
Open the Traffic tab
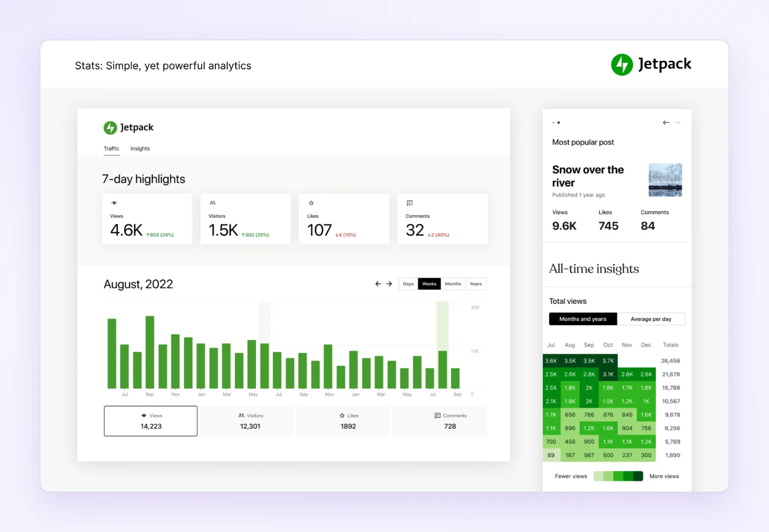(x=111, y=149)
